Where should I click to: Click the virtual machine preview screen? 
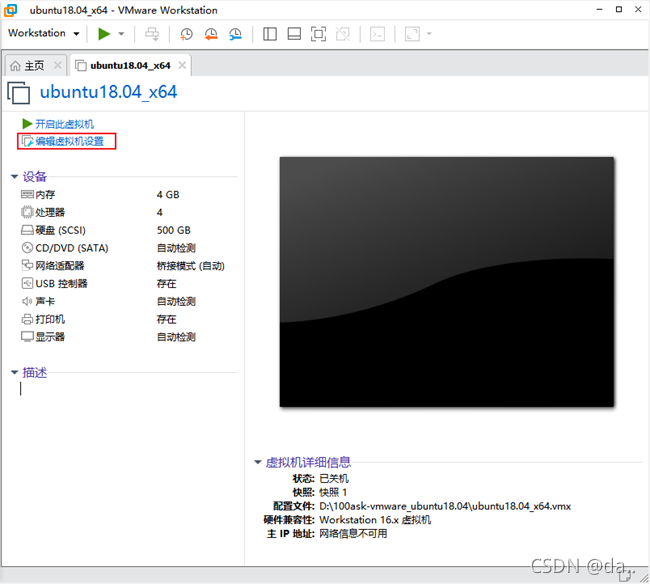[446, 282]
